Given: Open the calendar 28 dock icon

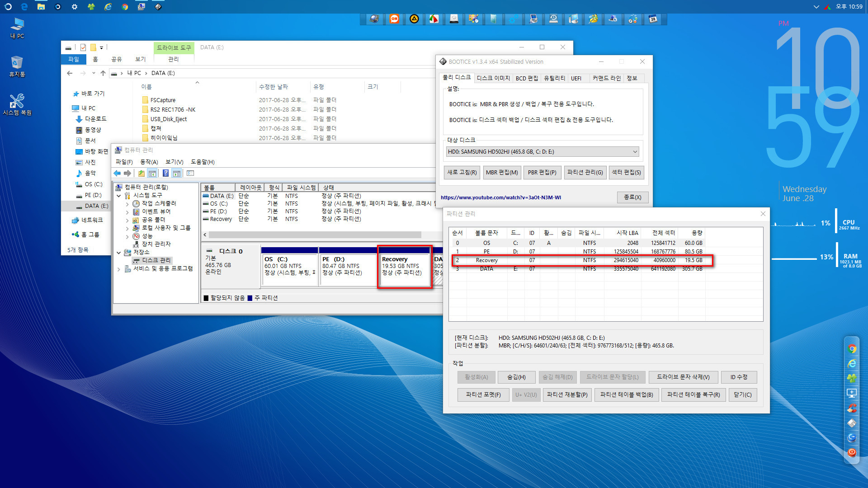Looking at the screenshot, I should point(653,19).
